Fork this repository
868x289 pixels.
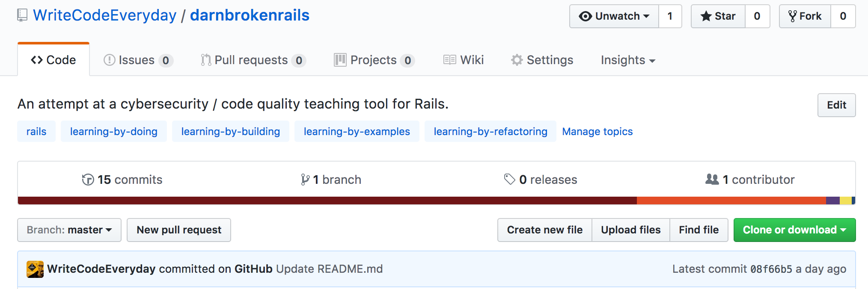coord(805,16)
